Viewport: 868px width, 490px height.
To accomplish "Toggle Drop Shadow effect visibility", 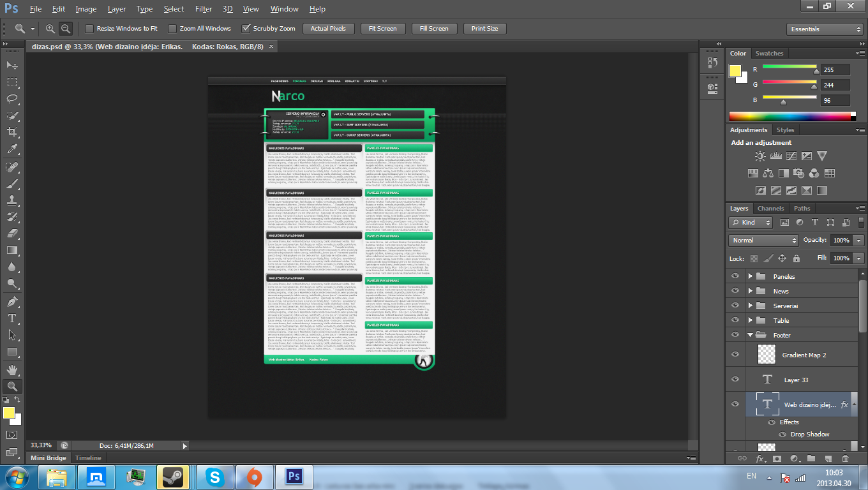I will (784, 434).
